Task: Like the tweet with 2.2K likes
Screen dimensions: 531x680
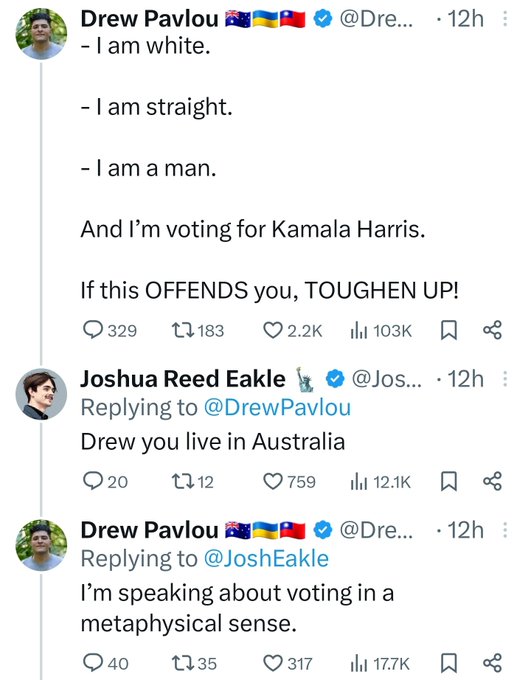Action: coord(293,330)
